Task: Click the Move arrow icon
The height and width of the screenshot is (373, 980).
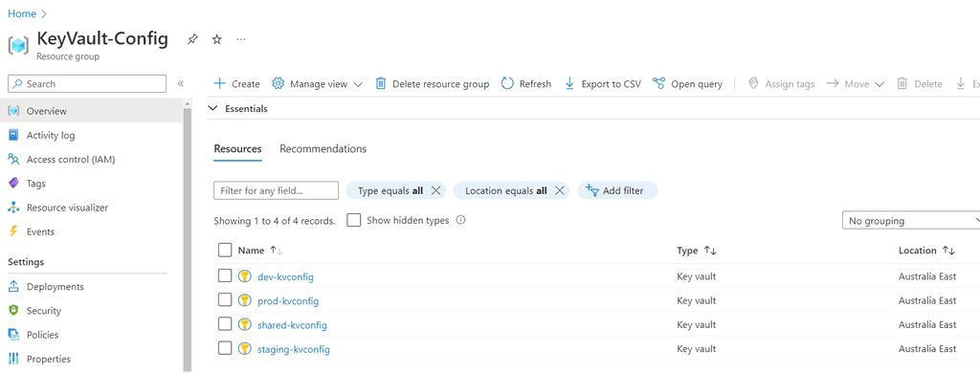Action: pyautogui.click(x=833, y=84)
